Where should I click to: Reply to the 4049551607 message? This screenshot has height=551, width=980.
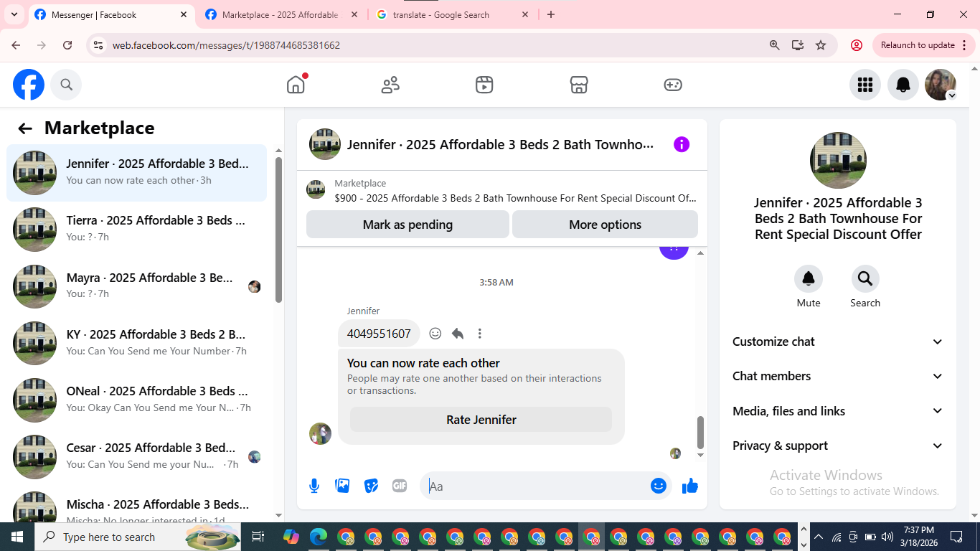click(458, 333)
